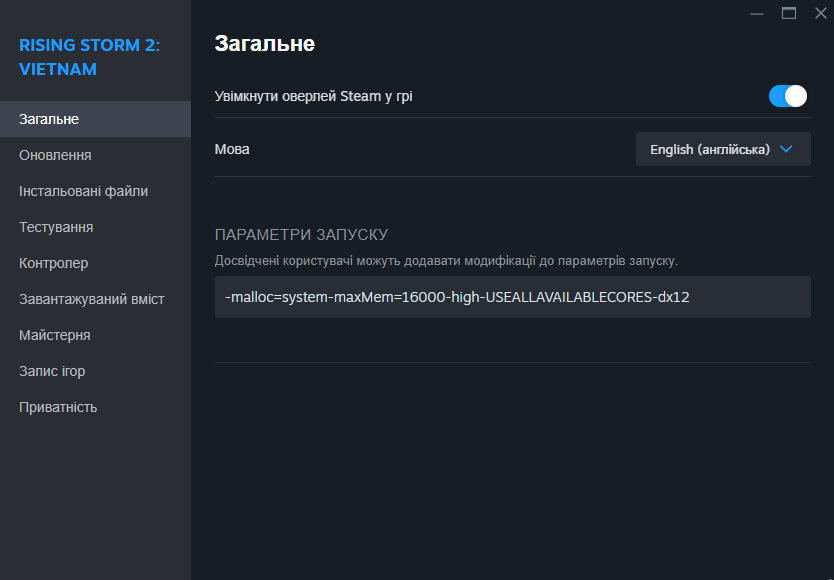Screen dimensions: 834x580
Task: Open the Приватність section
Action: (x=95, y=407)
